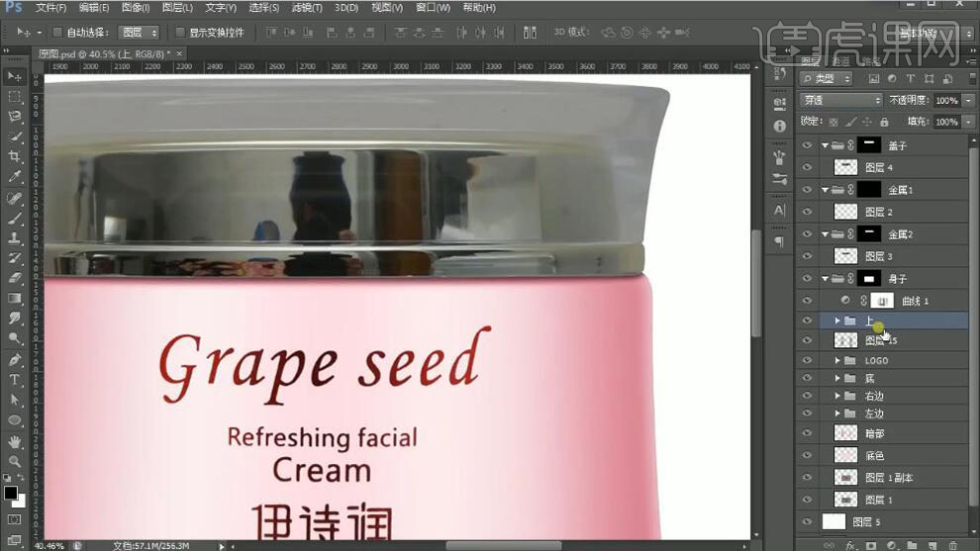Hide the 曲线 1 adjustment layer
Screen dimensions: 980x551
[807, 301]
